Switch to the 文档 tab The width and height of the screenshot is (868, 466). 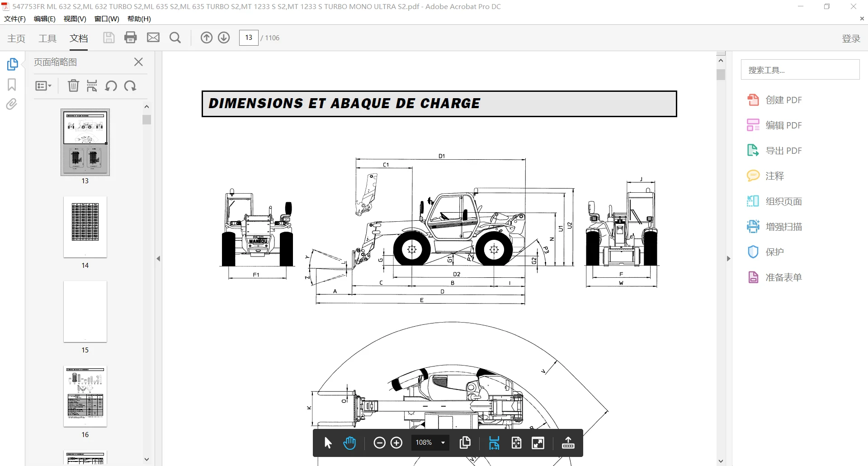79,38
